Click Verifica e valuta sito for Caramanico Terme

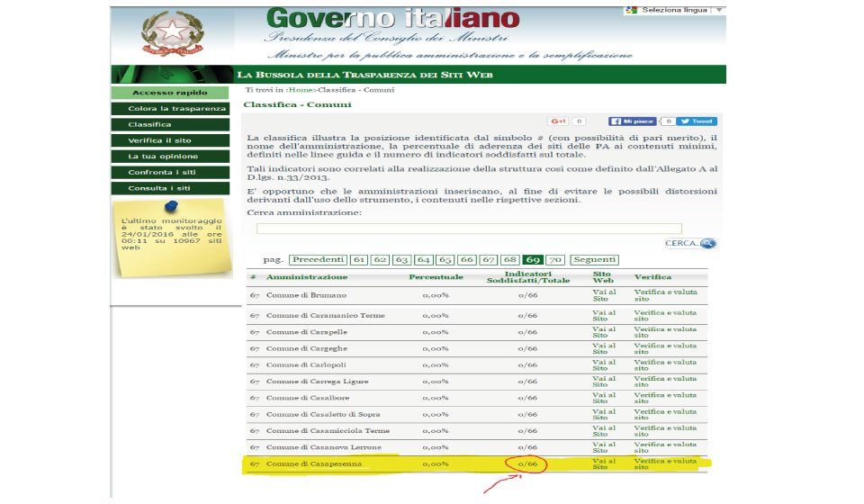click(x=665, y=316)
